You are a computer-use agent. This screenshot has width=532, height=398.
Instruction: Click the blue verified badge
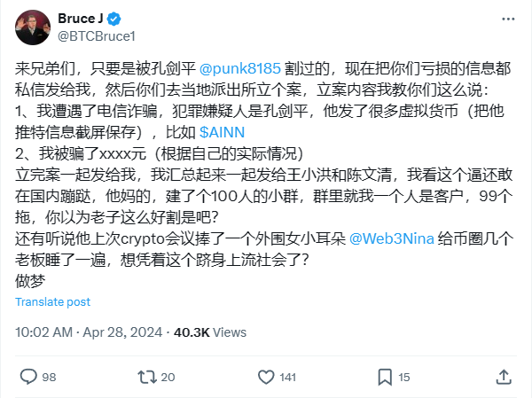pos(114,19)
